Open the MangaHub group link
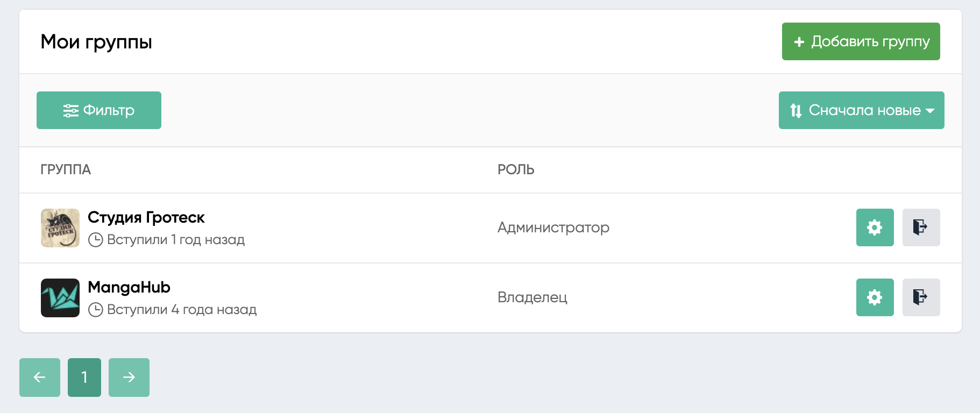Image resolution: width=980 pixels, height=413 pixels. click(x=129, y=287)
